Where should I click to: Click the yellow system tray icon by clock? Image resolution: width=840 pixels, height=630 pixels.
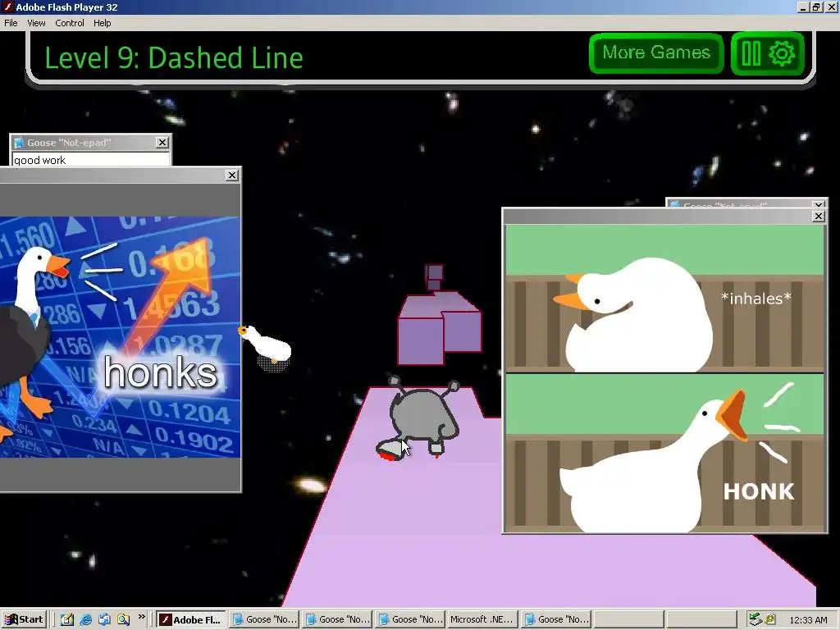coord(770,620)
